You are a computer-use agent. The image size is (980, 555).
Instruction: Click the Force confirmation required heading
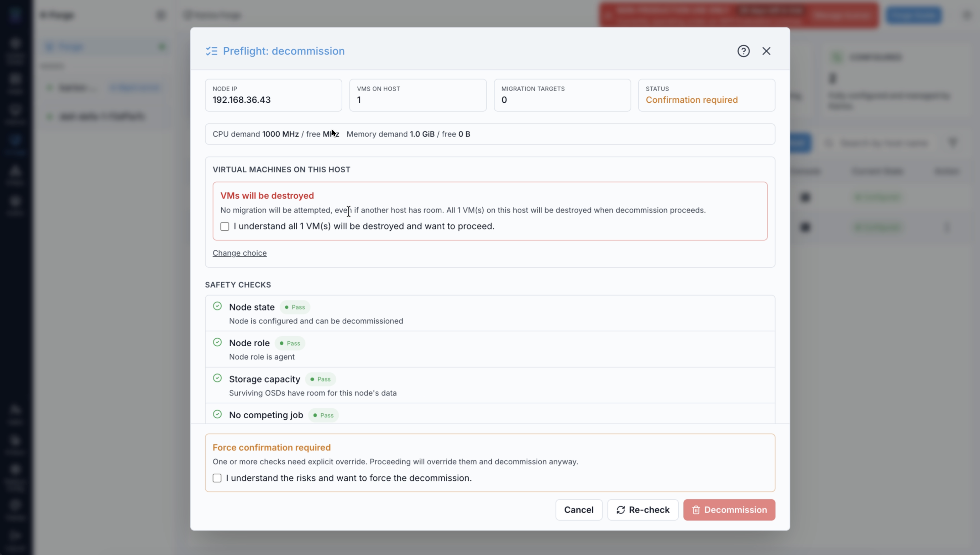tap(271, 448)
